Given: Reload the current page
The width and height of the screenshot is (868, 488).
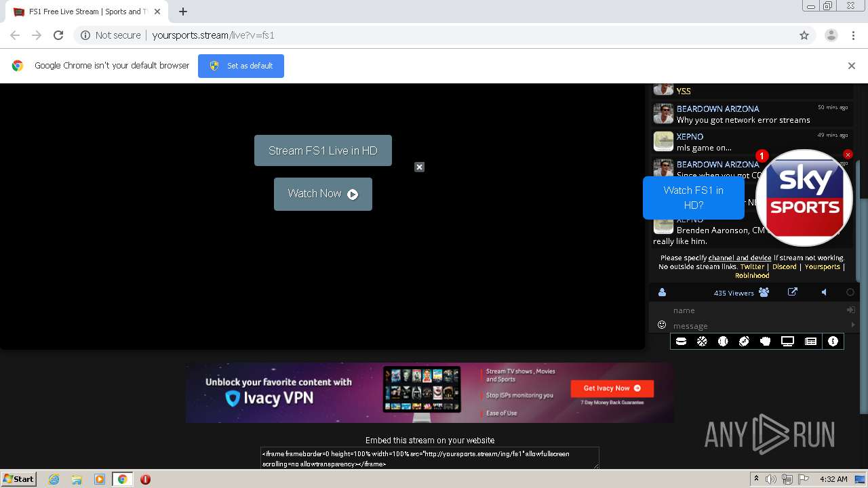Looking at the screenshot, I should [58, 35].
